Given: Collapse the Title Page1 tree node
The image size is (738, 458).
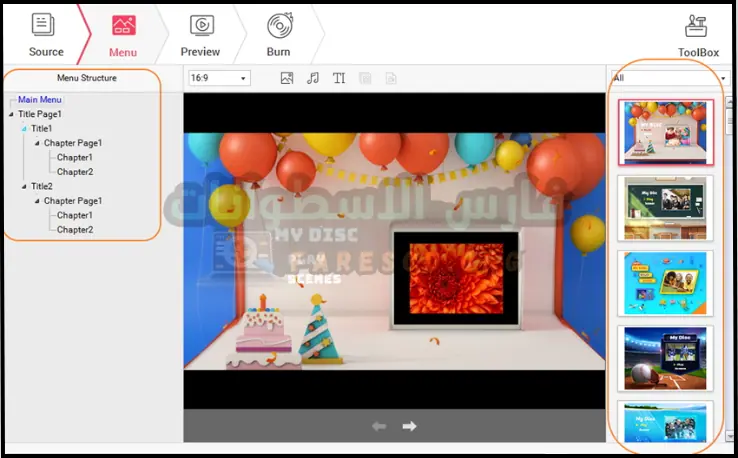Looking at the screenshot, I should (x=9, y=114).
